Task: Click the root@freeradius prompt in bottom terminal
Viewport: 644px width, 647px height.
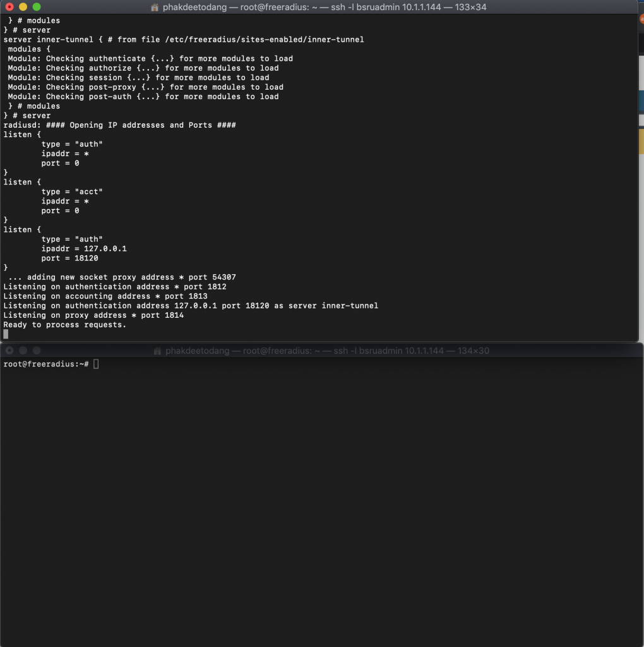Action: 46,364
